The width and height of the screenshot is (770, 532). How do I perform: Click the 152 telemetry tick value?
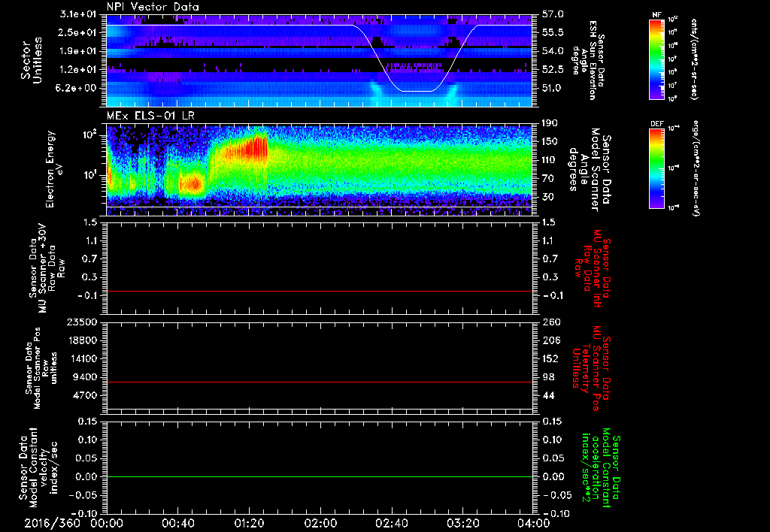550,358
